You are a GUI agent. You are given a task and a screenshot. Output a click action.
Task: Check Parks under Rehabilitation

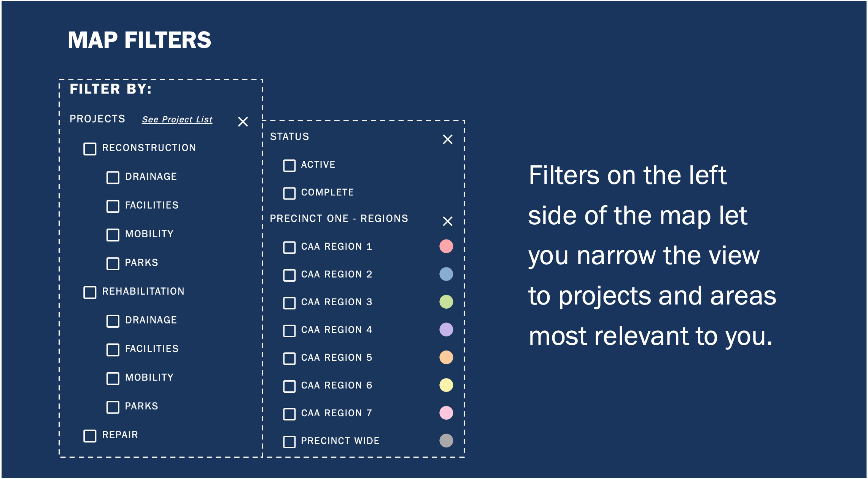113,407
